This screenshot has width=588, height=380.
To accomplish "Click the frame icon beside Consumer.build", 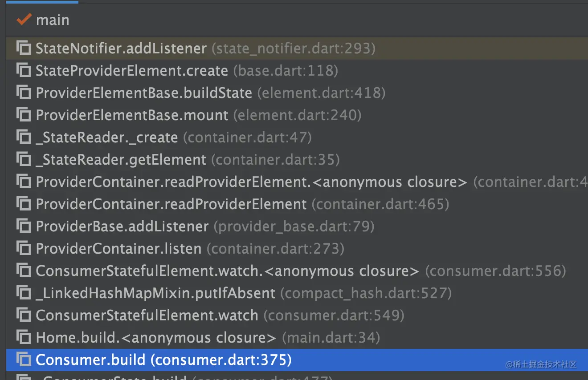I will tap(23, 360).
